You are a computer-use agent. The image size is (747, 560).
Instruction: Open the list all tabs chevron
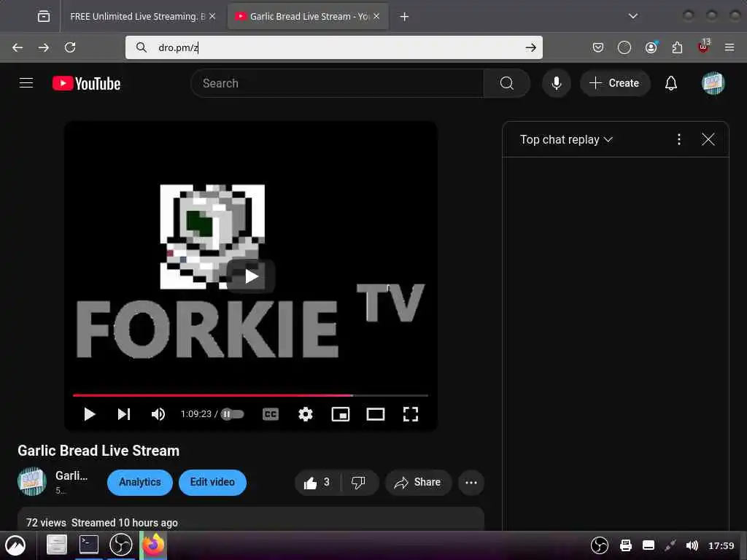coord(633,16)
